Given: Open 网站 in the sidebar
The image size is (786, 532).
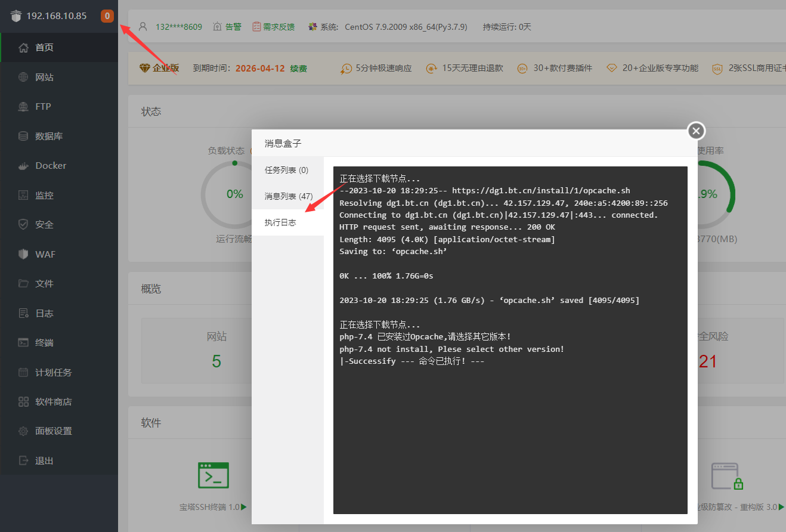Looking at the screenshot, I should (x=59, y=77).
